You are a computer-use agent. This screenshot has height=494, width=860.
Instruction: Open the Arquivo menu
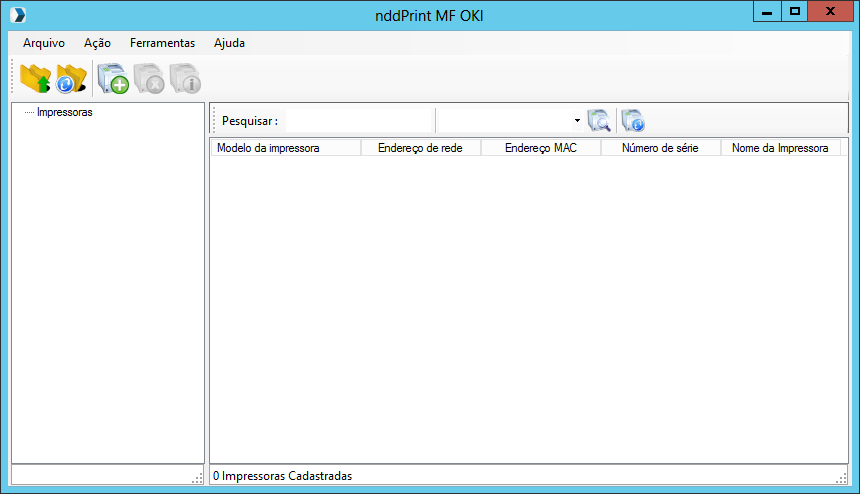pos(44,43)
